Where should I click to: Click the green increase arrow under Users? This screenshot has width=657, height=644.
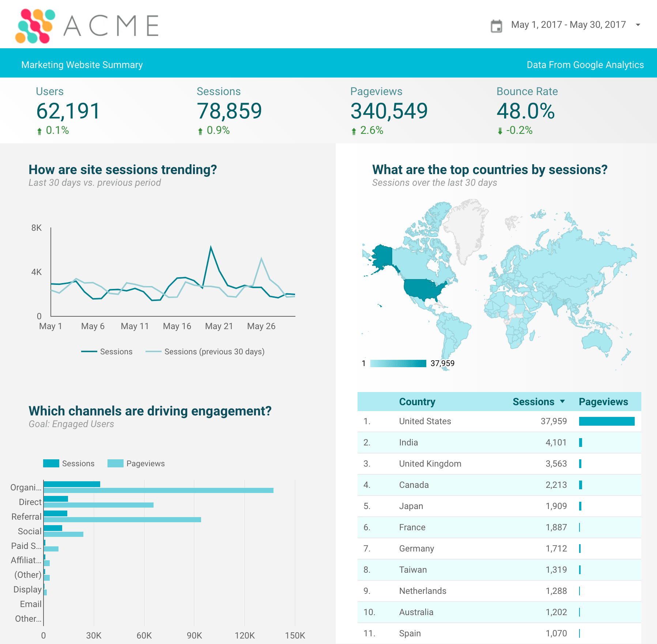(39, 130)
